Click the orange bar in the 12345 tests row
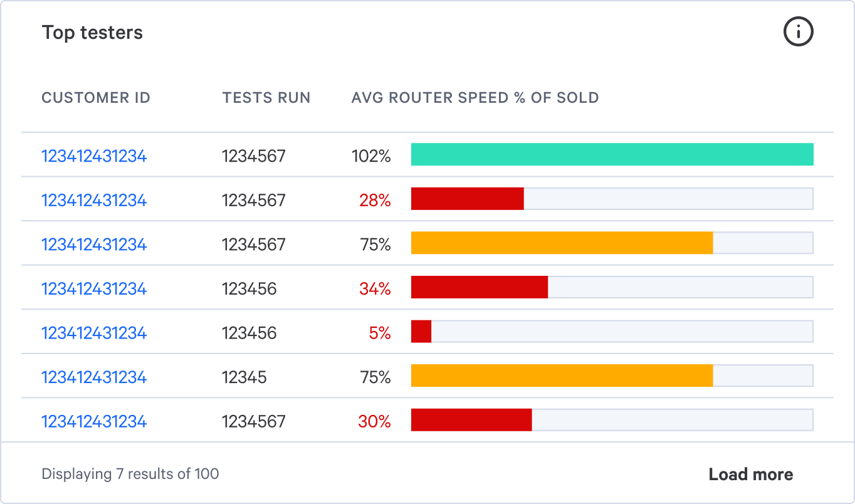This screenshot has width=855, height=504. (x=562, y=375)
